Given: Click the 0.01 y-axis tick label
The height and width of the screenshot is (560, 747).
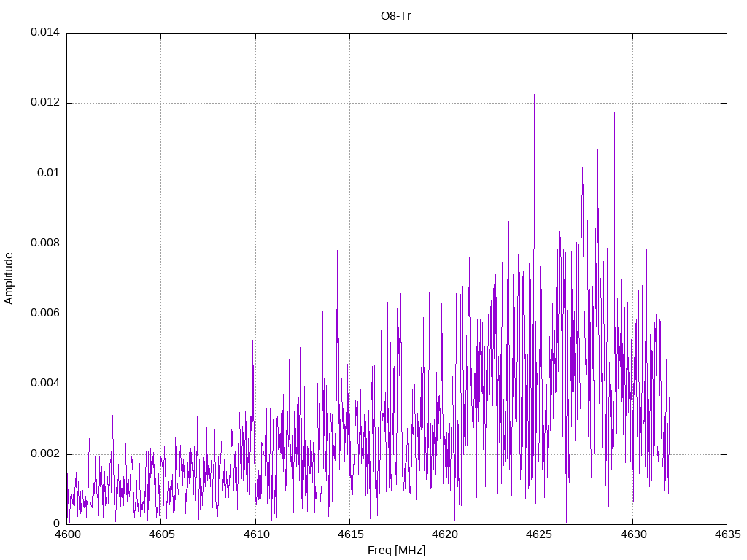Looking at the screenshot, I should [x=49, y=173].
